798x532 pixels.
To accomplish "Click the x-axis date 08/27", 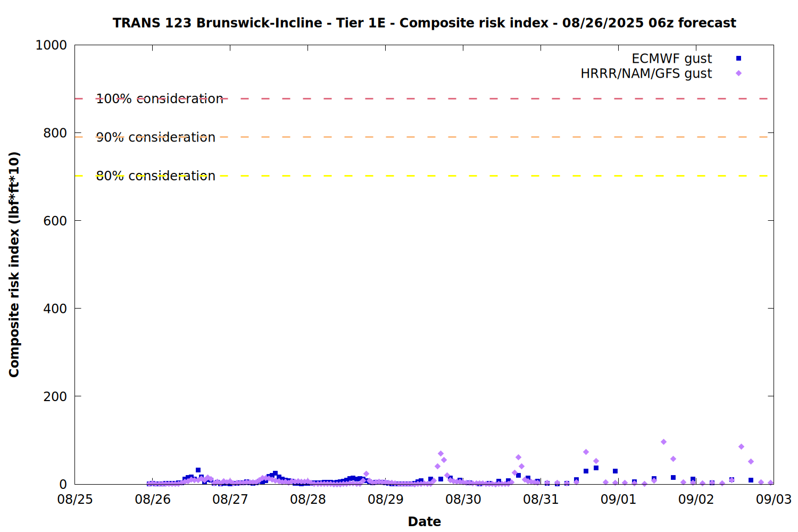I will pos(230,499).
